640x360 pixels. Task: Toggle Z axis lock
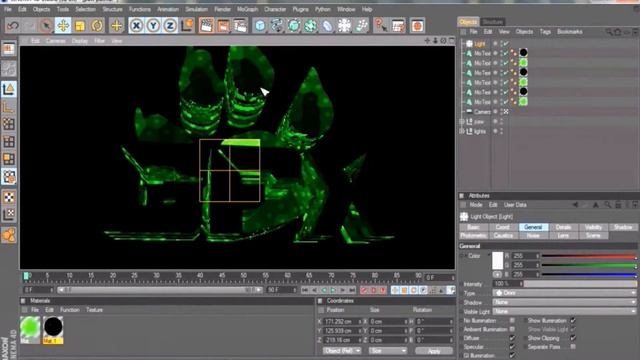[170, 26]
